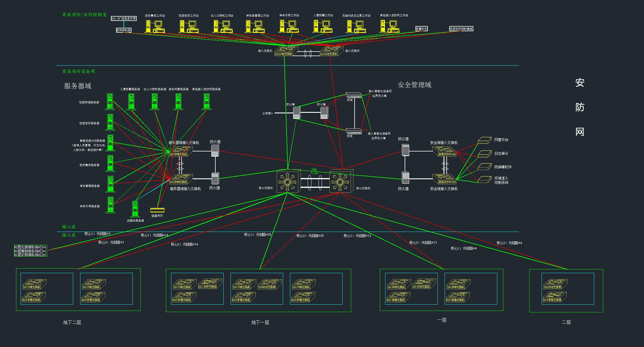Screen dimensions: 644x347
Task: Select the 报警主机 label box
Action: pyautogui.click(x=421, y=29)
